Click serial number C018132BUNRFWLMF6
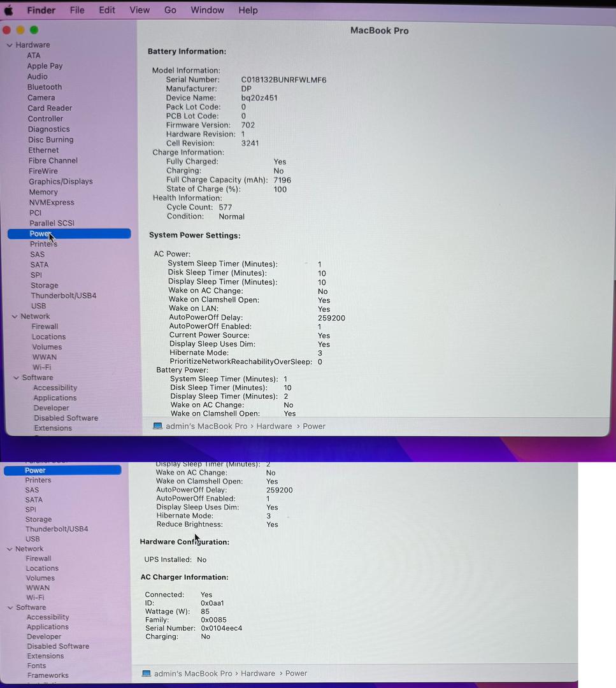This screenshot has width=616, height=688. pos(284,80)
